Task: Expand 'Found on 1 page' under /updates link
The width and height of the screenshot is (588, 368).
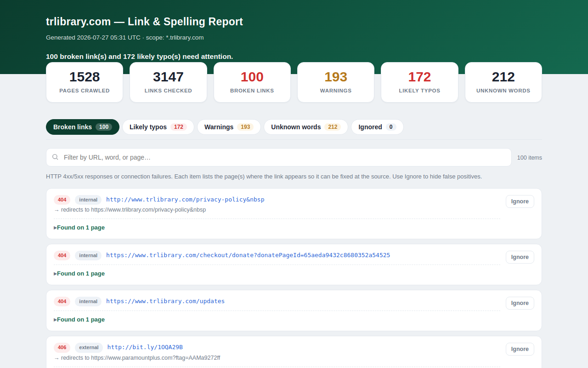Action: pyautogui.click(x=79, y=320)
